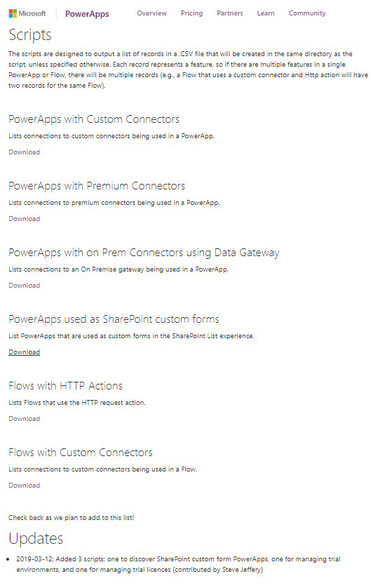Download the PowerApps with Custom Connectors script
This screenshot has width=373, height=588.
(25, 152)
